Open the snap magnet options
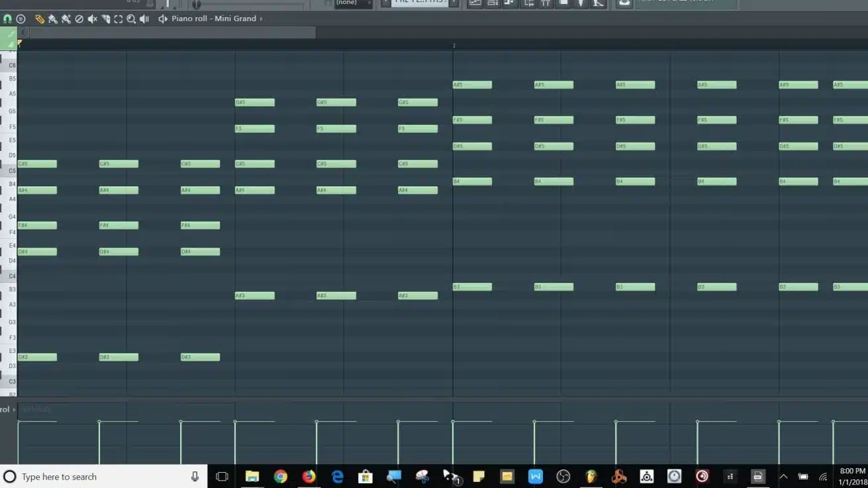The image size is (868, 488). point(7,19)
